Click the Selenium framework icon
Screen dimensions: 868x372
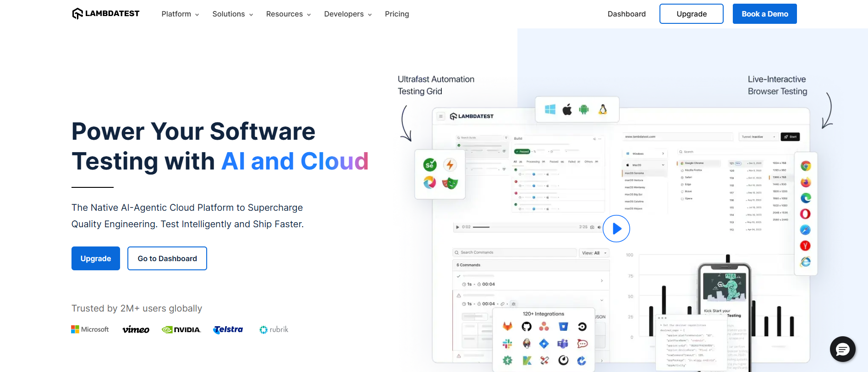point(430,165)
